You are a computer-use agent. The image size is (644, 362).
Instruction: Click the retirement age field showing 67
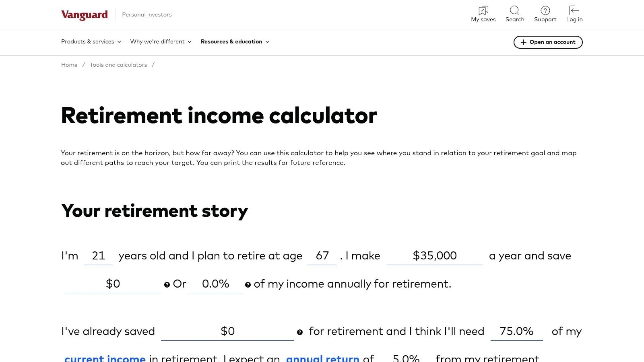[322, 256]
